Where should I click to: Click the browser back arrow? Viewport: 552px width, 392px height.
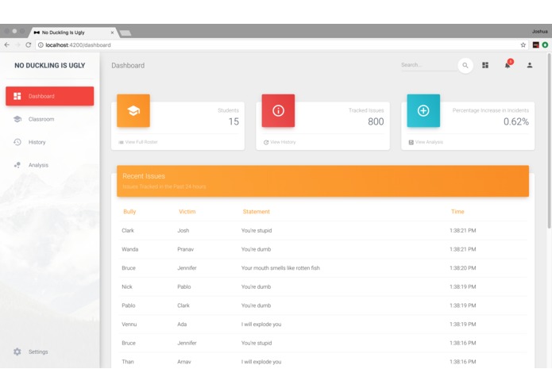[6, 45]
